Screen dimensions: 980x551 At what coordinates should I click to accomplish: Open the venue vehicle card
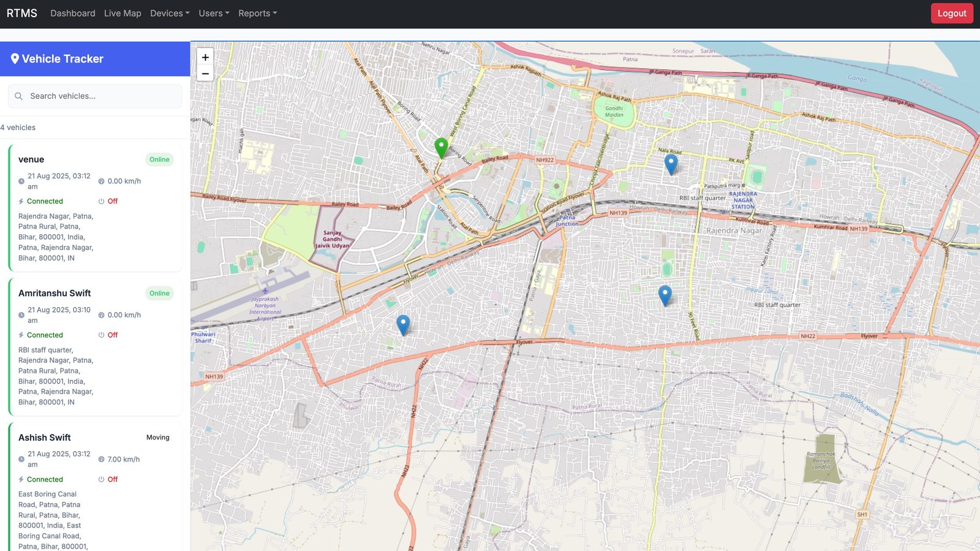click(95, 208)
